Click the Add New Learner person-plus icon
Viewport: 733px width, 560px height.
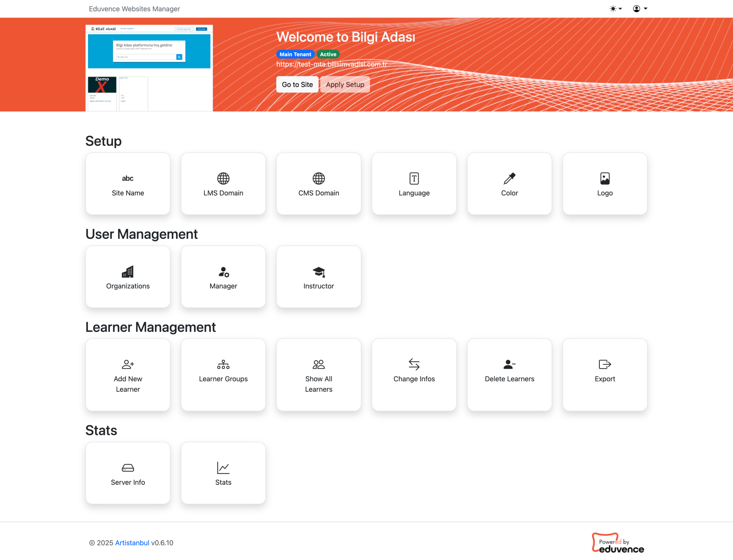128,364
